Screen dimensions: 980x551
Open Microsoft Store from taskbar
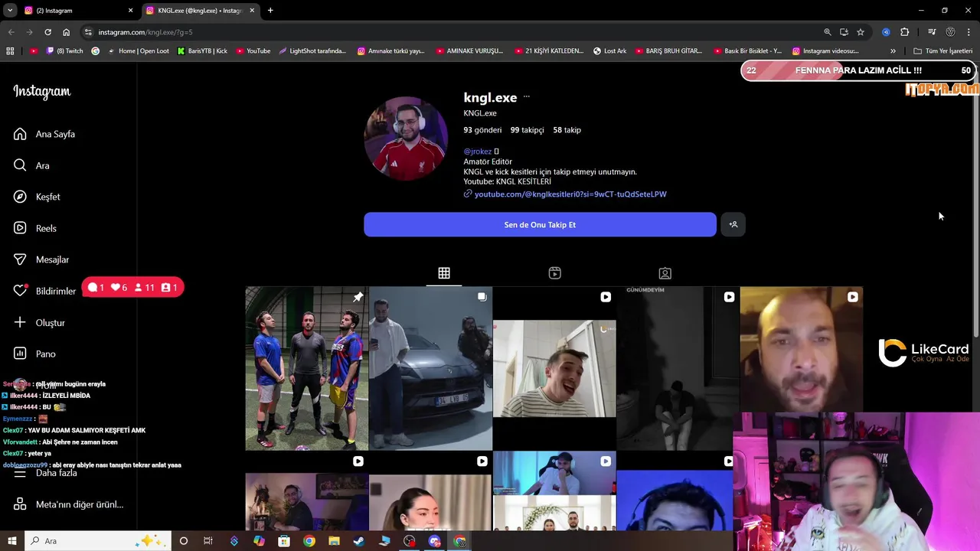[284, 541]
